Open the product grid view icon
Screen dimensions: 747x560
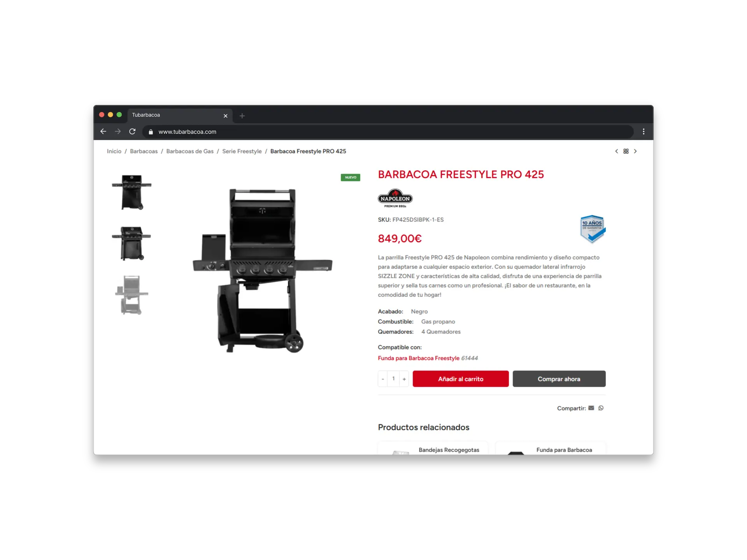[x=626, y=151]
